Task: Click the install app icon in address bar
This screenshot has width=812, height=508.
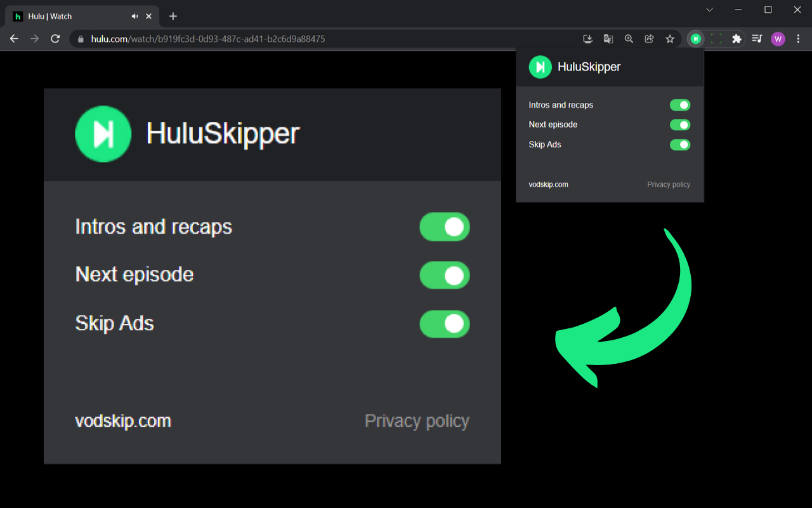Action: point(588,39)
